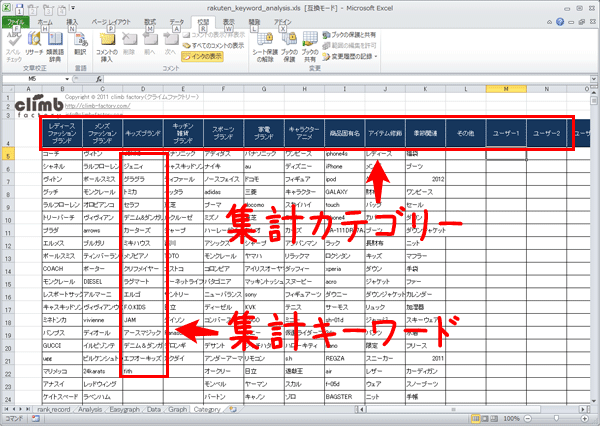Click the ブックの保護 protect workbook icon
The image size is (600, 426).
click(289, 47)
